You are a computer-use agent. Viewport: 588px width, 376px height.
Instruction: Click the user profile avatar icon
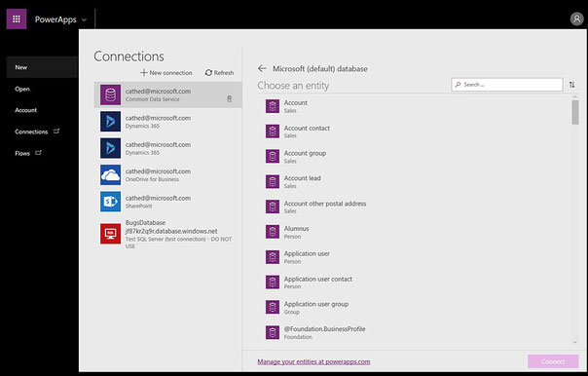(x=576, y=19)
